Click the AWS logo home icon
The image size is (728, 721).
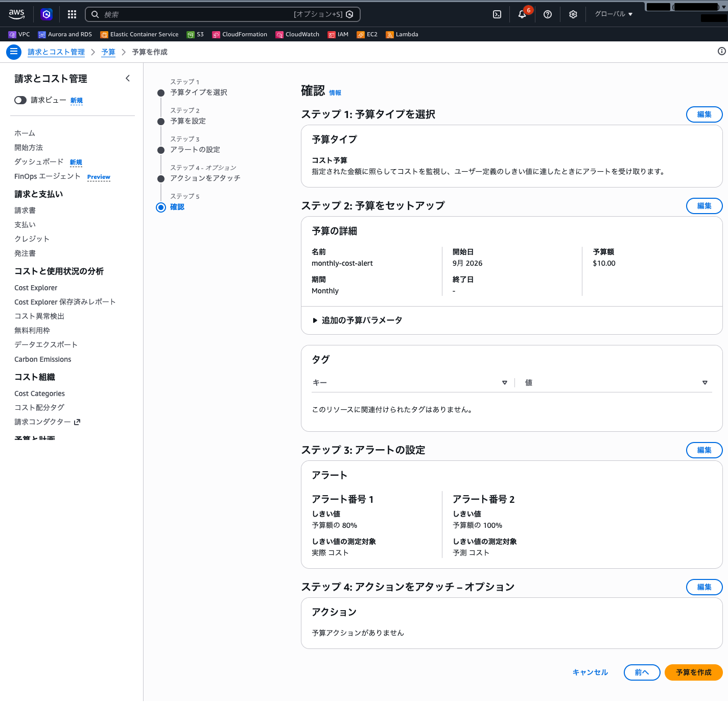pyautogui.click(x=16, y=14)
